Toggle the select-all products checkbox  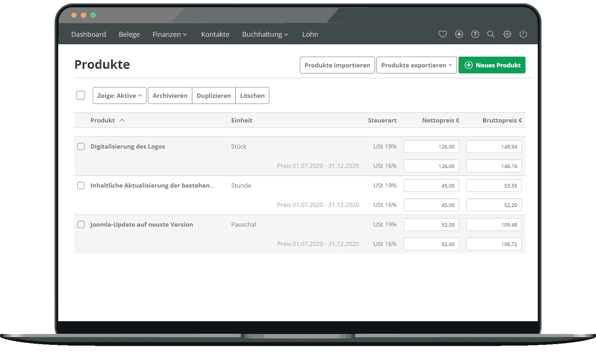(80, 95)
